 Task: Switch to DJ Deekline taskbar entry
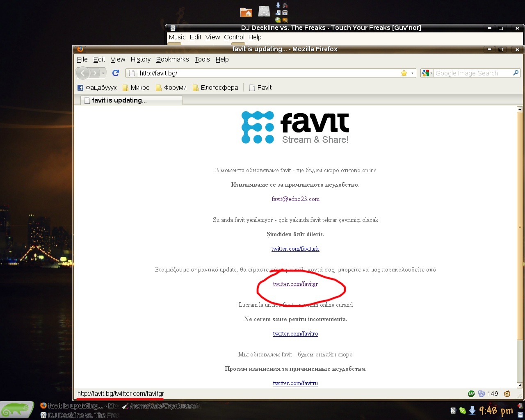click(80, 415)
